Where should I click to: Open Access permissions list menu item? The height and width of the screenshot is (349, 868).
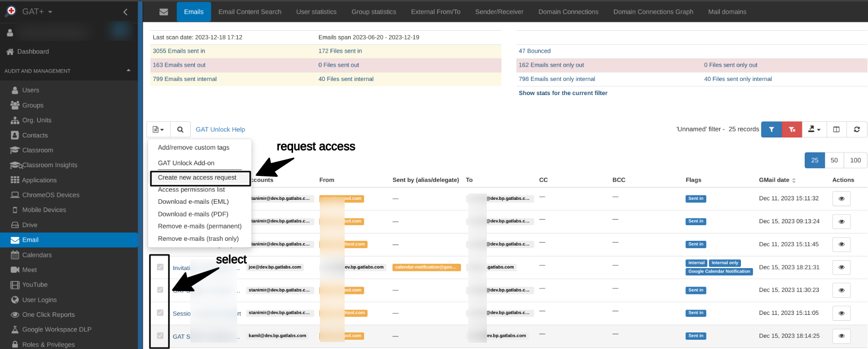pyautogui.click(x=191, y=190)
